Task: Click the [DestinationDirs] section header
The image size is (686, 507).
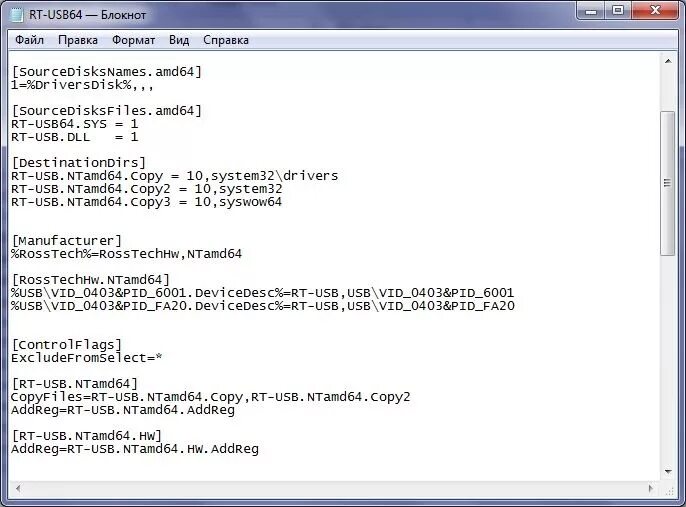Action: tap(78, 163)
